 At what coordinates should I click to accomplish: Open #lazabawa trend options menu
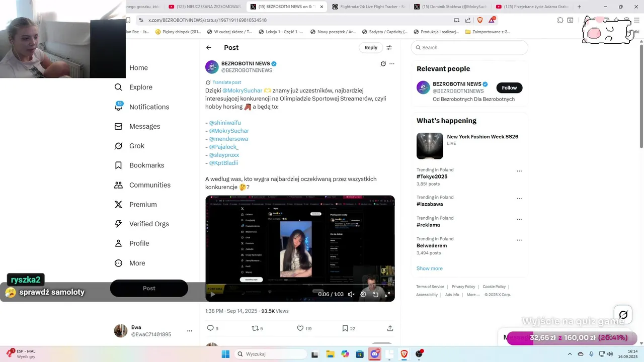[x=519, y=199]
